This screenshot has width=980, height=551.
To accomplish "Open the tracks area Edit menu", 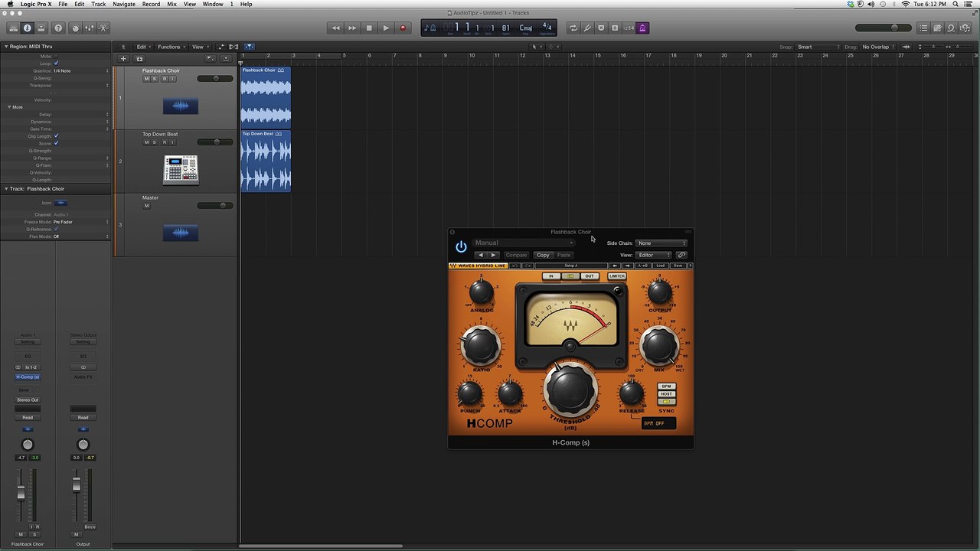I will click(143, 47).
